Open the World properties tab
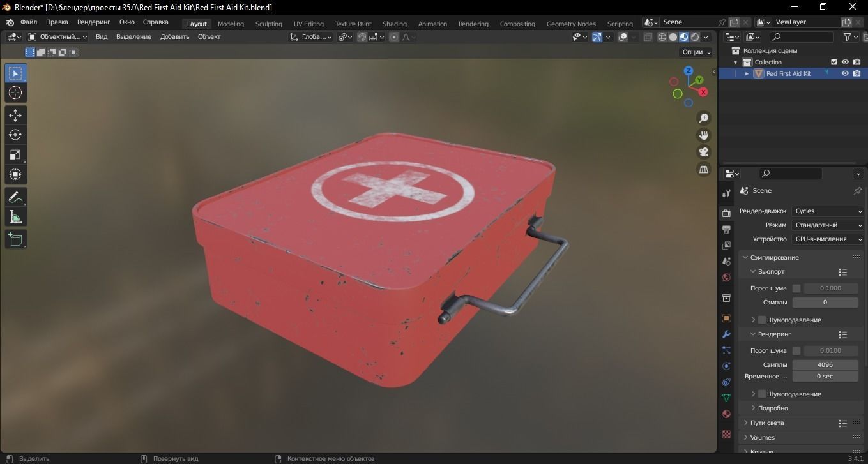The height and width of the screenshot is (464, 868). click(x=726, y=277)
